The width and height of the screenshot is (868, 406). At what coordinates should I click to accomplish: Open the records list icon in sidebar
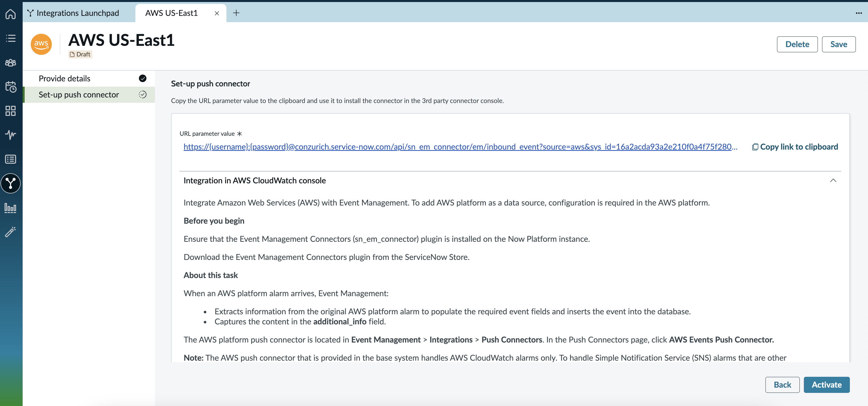coord(11,159)
